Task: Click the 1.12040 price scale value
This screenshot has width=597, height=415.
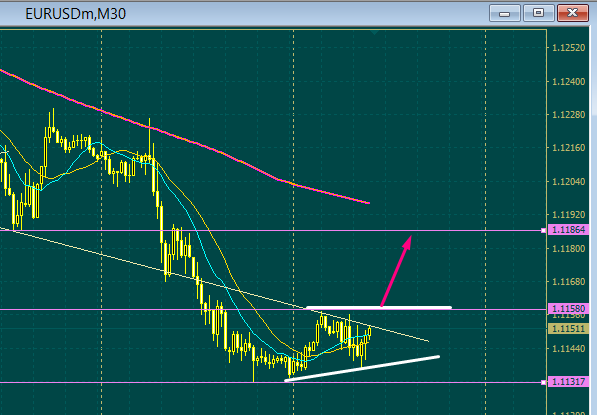Action: (x=568, y=182)
